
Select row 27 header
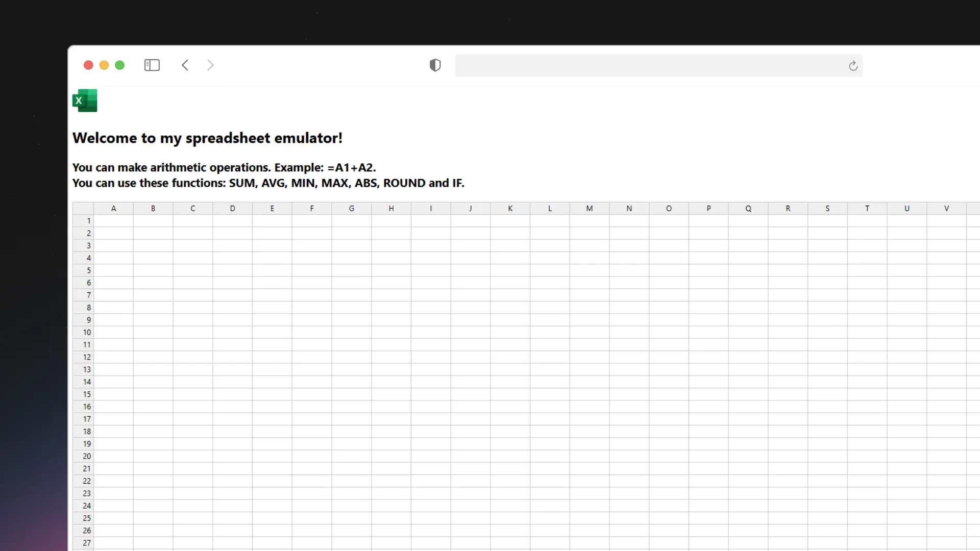click(83, 543)
